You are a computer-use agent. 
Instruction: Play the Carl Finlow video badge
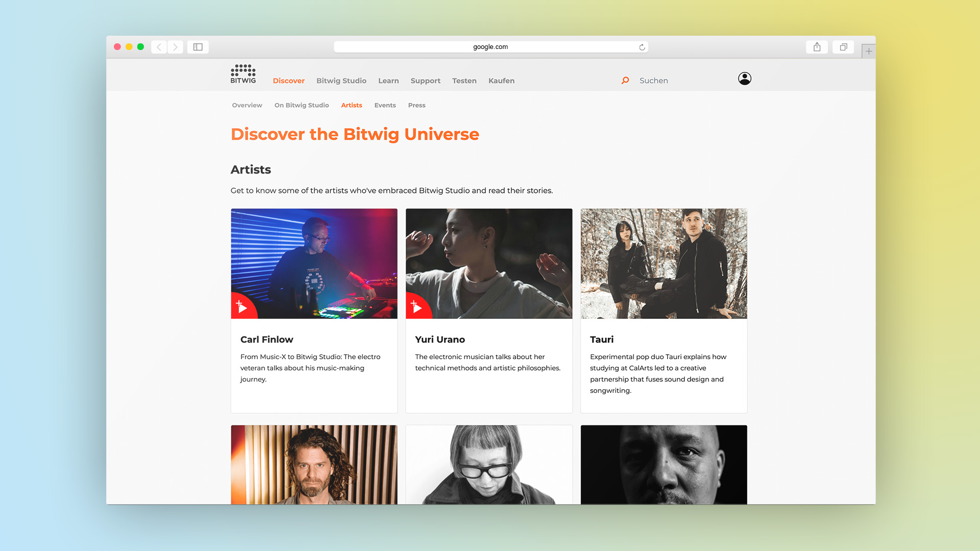pyautogui.click(x=242, y=307)
